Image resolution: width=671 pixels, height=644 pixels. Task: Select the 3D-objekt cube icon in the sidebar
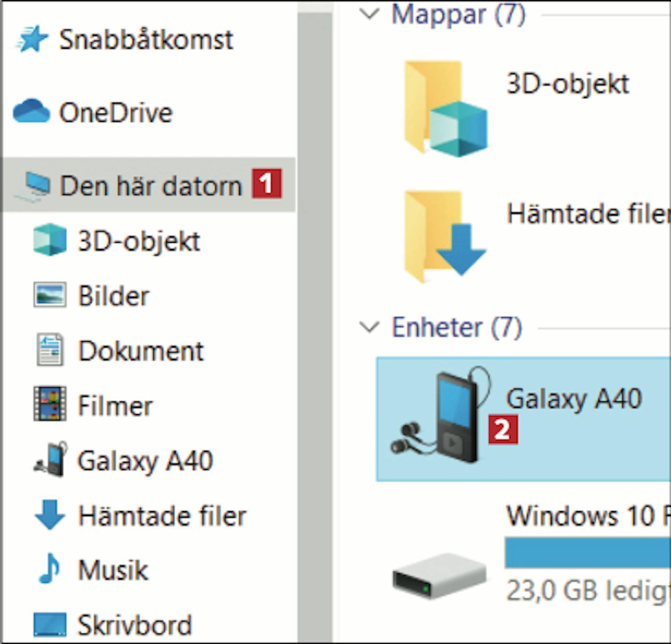(50, 240)
